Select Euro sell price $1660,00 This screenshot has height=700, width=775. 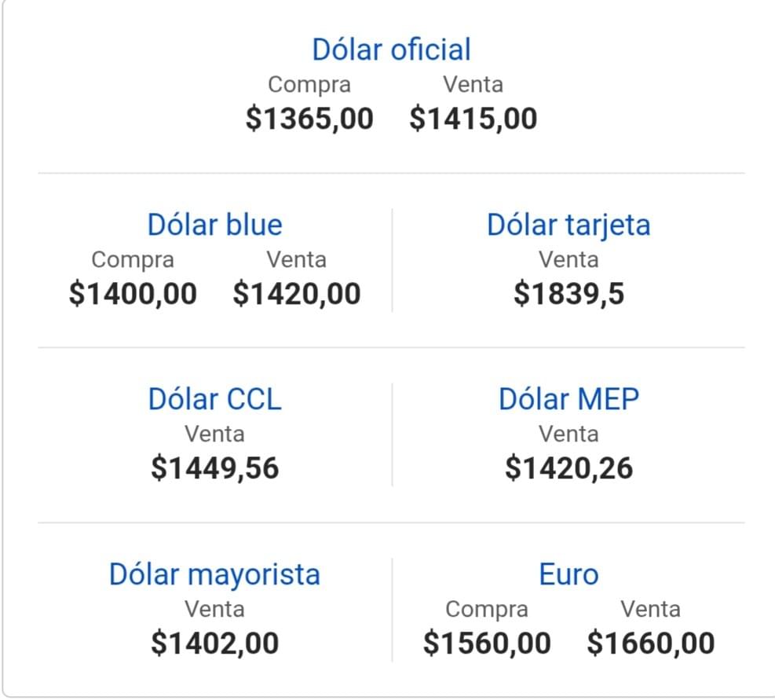pos(651,643)
